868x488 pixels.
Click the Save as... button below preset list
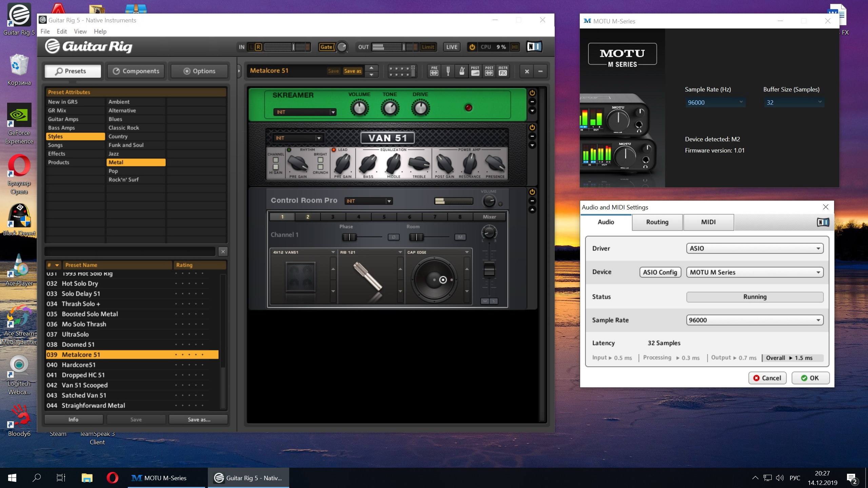point(199,420)
